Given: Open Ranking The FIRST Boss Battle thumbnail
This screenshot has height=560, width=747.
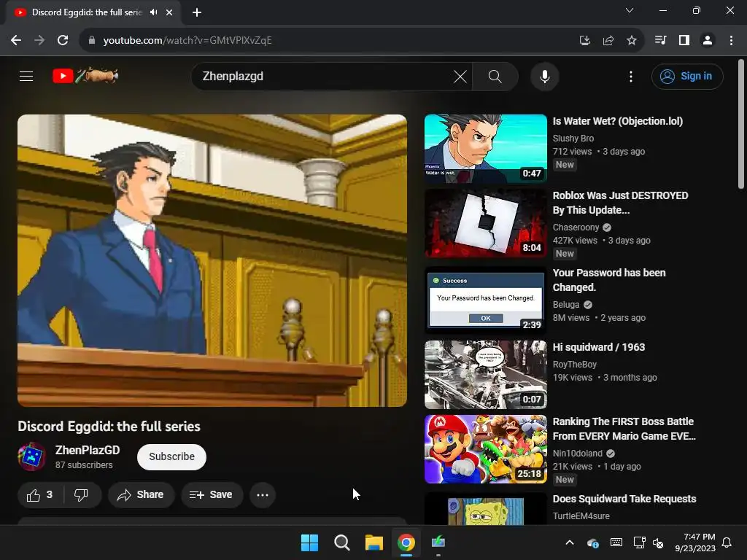Looking at the screenshot, I should (485, 449).
